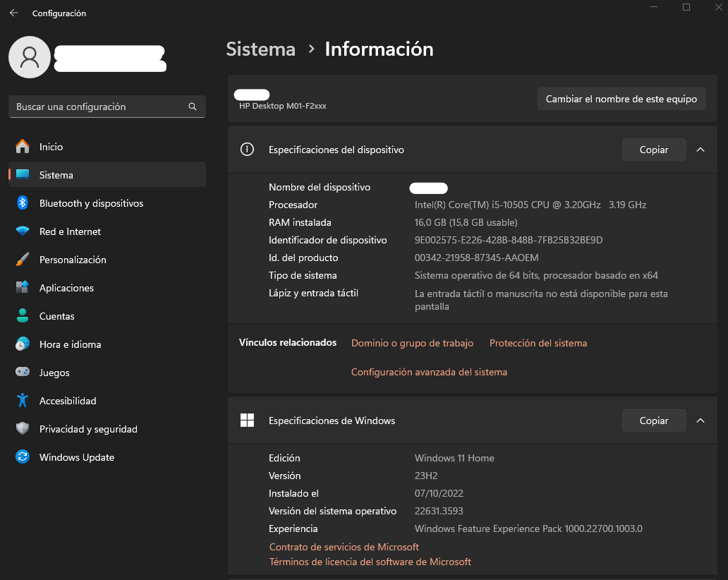Click the Bluetooth icon in sidebar

[23, 203]
